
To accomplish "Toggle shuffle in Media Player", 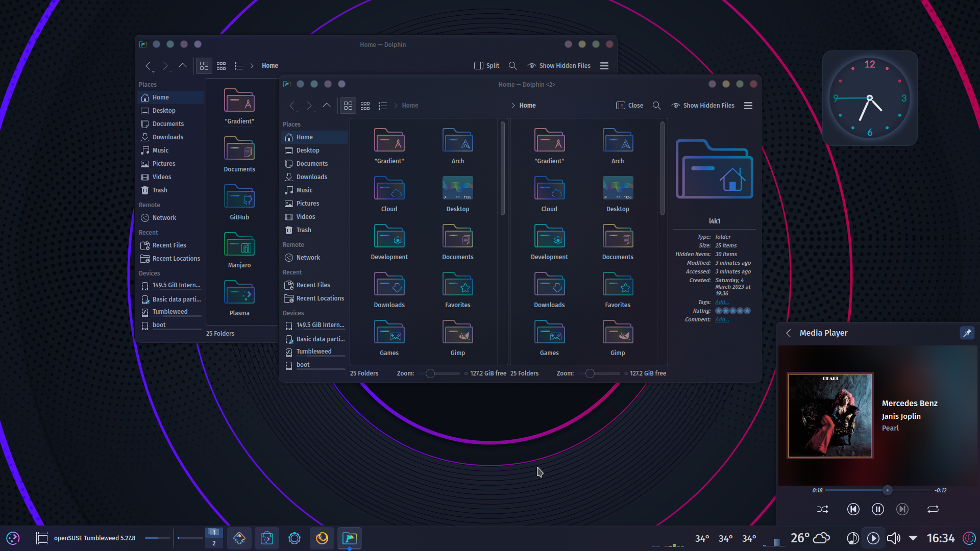I will click(823, 509).
